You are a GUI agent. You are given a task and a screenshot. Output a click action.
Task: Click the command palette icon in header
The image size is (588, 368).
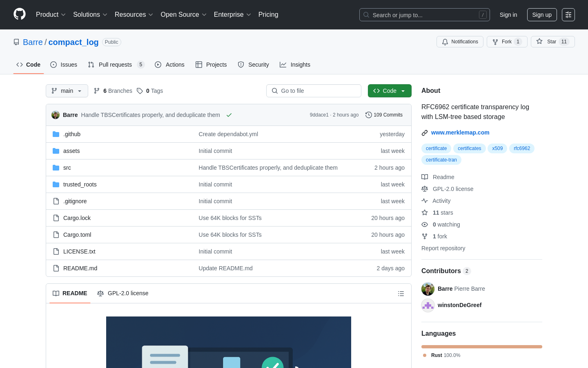(x=568, y=15)
